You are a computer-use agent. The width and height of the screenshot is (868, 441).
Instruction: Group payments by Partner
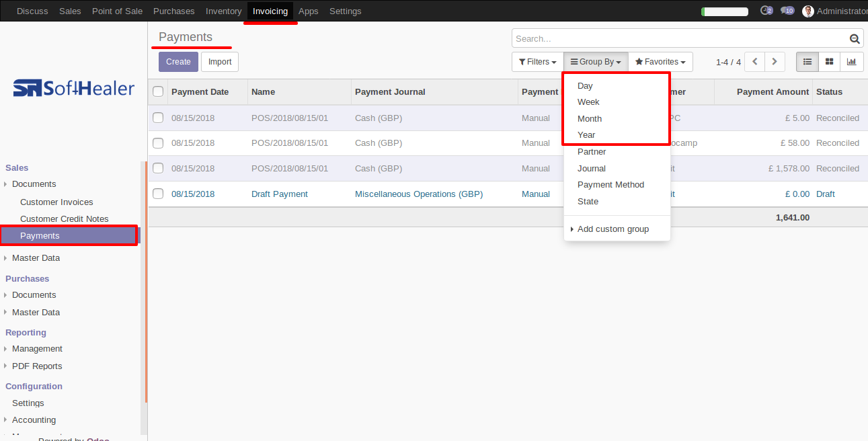pyautogui.click(x=592, y=152)
